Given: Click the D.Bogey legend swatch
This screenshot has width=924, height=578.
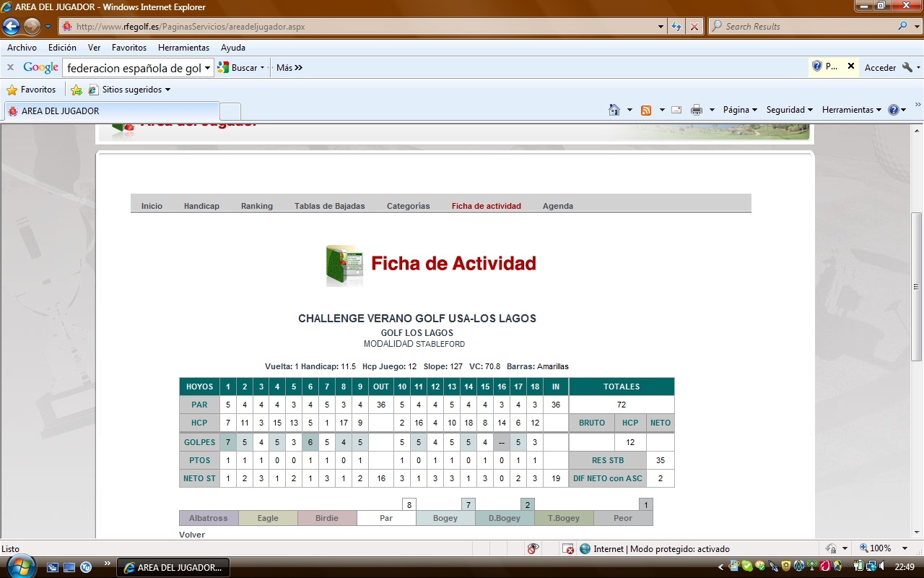Looking at the screenshot, I should point(505,518).
